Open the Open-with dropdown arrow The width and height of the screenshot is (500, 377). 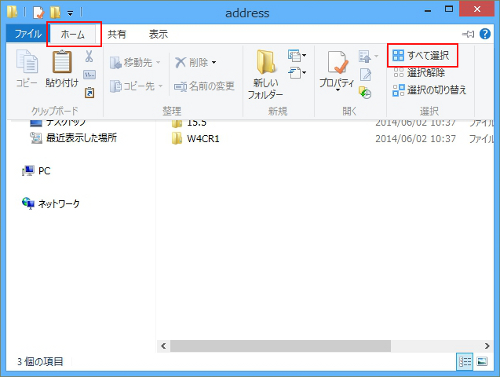click(376, 56)
